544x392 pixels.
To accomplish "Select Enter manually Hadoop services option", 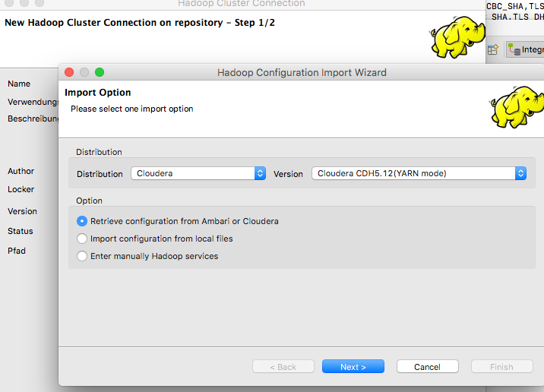I will click(x=83, y=256).
